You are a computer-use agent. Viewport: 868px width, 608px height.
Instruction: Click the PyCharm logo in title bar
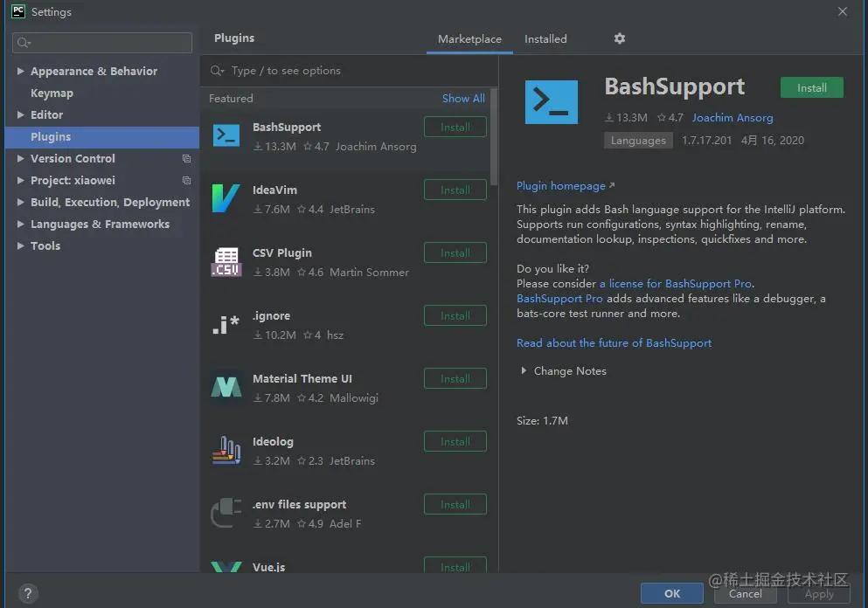tap(18, 11)
